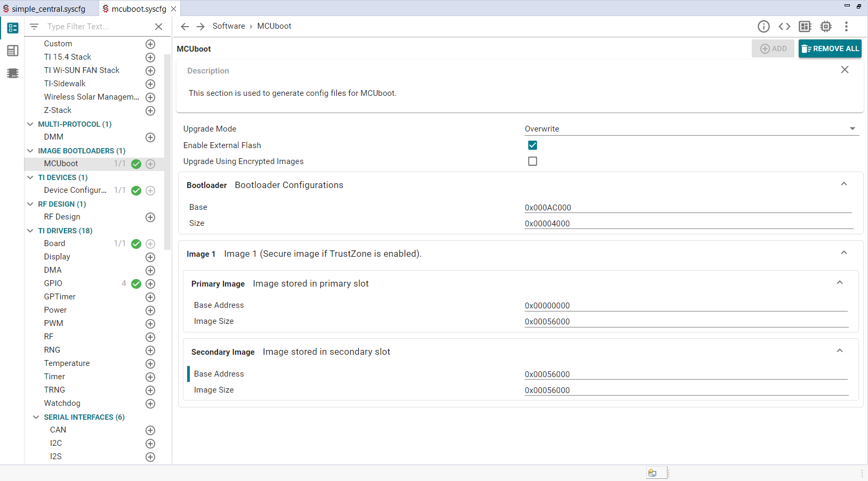Show module info using the circled i icon
Screen dimensions: 868x481
click(x=763, y=27)
